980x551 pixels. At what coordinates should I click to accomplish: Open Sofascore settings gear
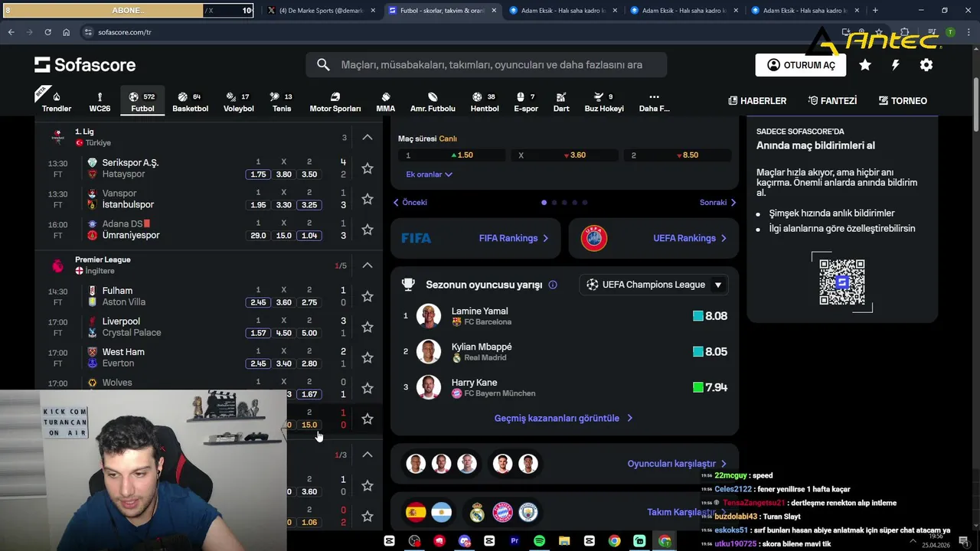click(926, 65)
